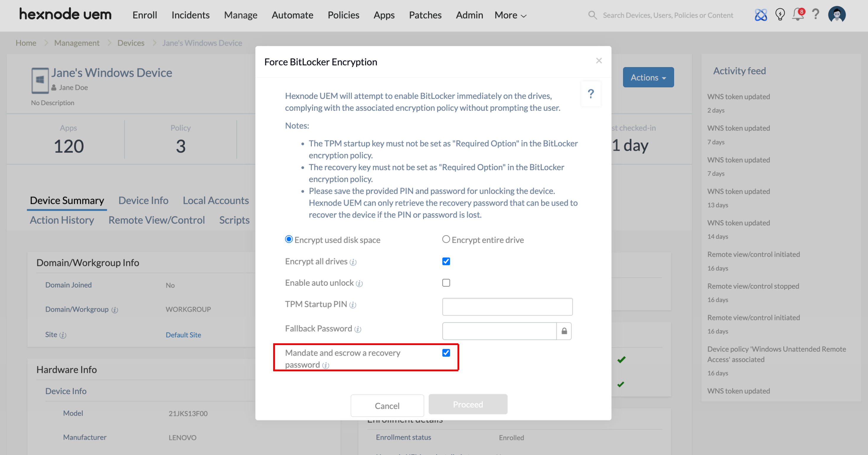The width and height of the screenshot is (868, 455).
Task: Open the Automate menu
Action: click(x=293, y=15)
